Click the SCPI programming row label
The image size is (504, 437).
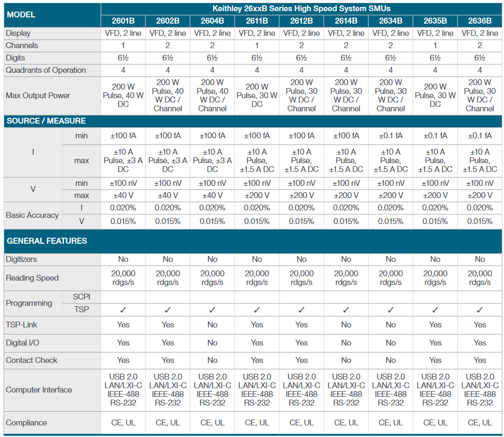click(x=82, y=297)
